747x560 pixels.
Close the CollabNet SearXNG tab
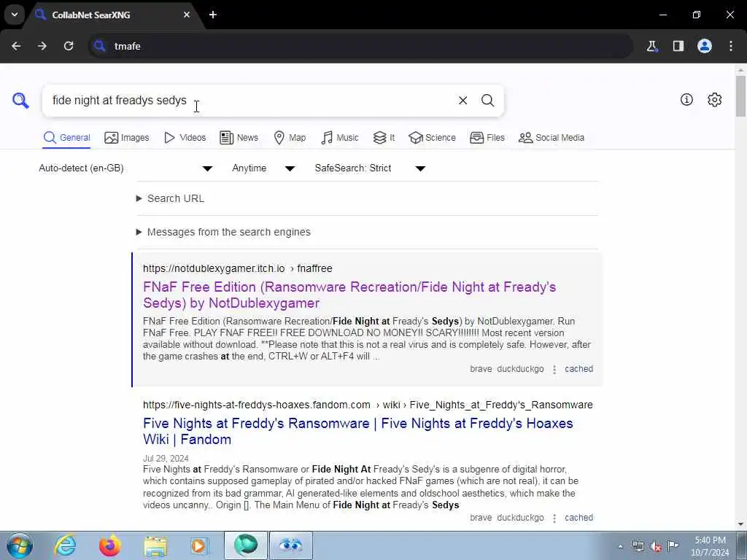187,15
